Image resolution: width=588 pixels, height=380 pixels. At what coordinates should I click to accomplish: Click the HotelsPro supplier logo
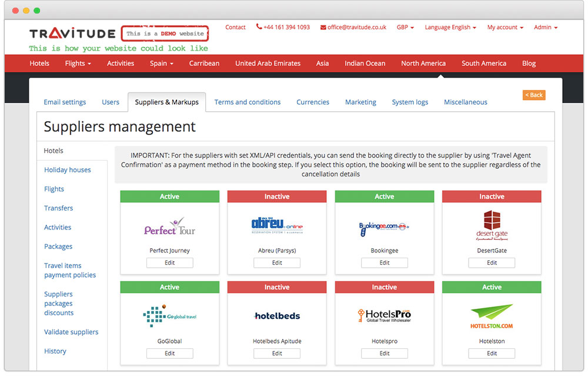click(x=384, y=316)
